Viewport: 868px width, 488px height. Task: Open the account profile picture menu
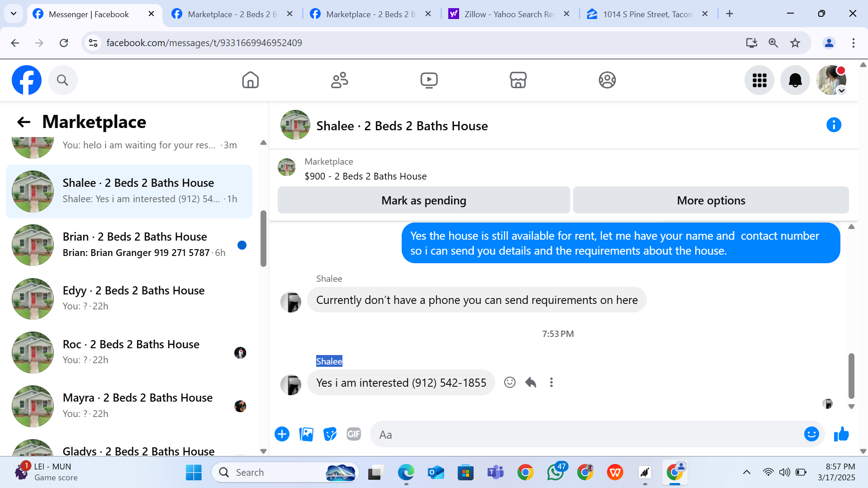831,80
